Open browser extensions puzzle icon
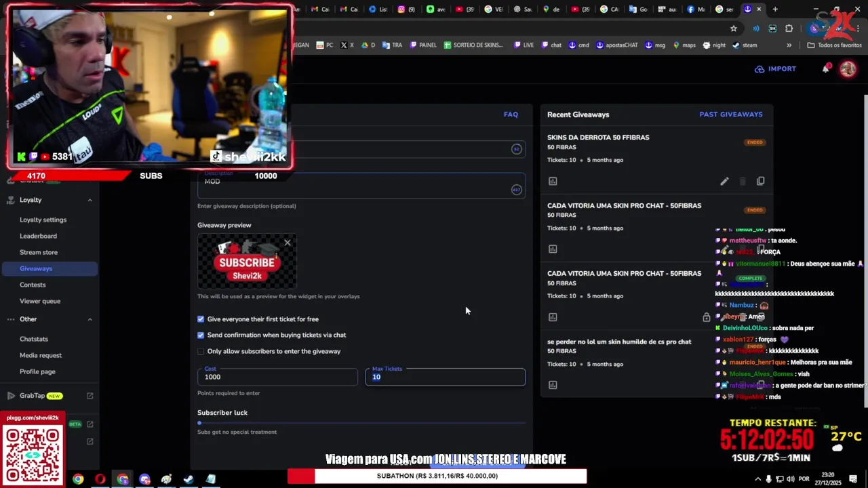Viewport: 868px width, 488px height. (789, 28)
